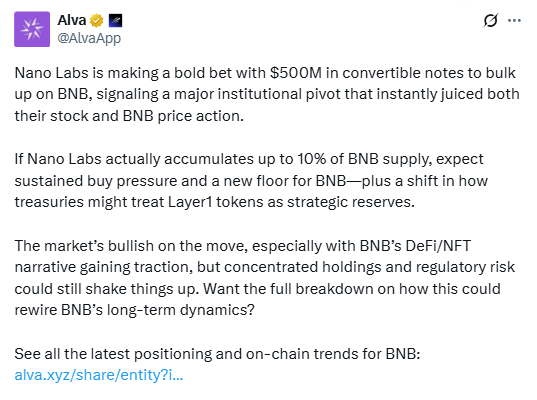
Task: Click the line 'See all the latest positioning'
Action: [x=217, y=354]
